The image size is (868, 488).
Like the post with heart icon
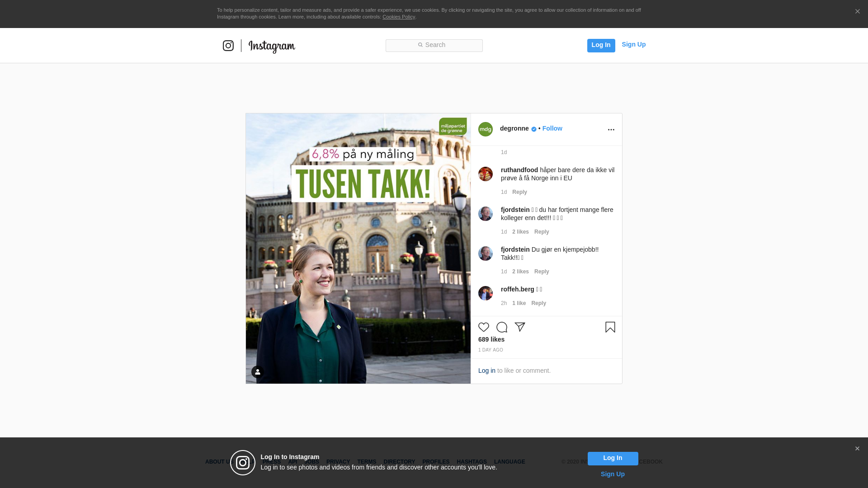tap(484, 327)
